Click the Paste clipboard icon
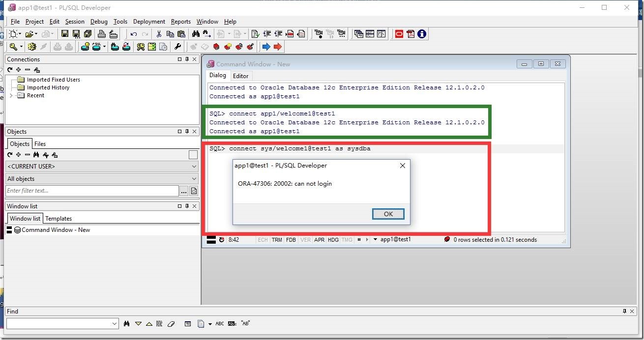Image resolution: width=644 pixels, height=340 pixels. pos(181,34)
